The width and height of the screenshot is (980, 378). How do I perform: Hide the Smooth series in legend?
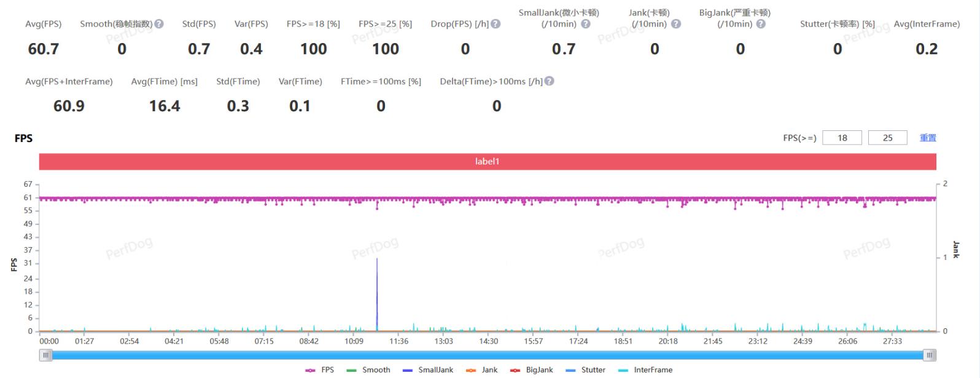pyautogui.click(x=368, y=370)
